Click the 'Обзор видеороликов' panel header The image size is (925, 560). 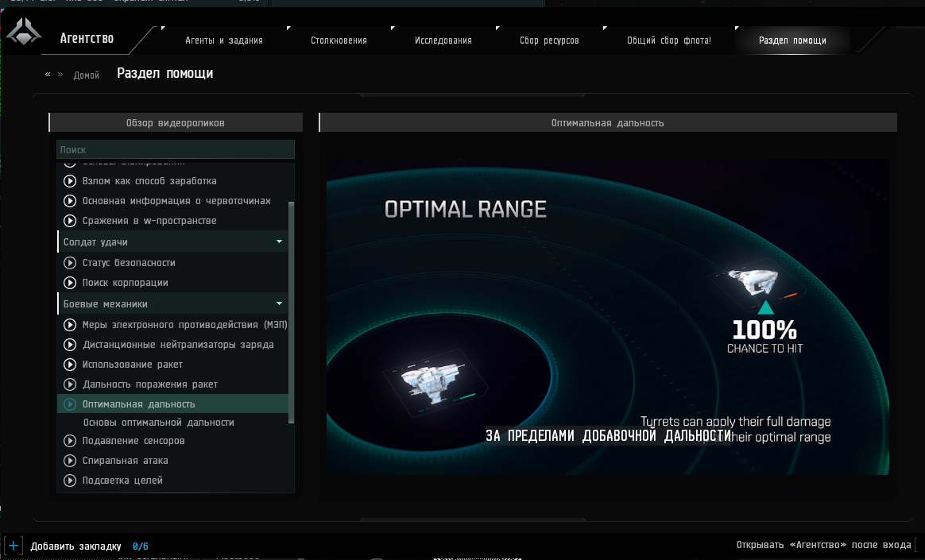(x=175, y=122)
